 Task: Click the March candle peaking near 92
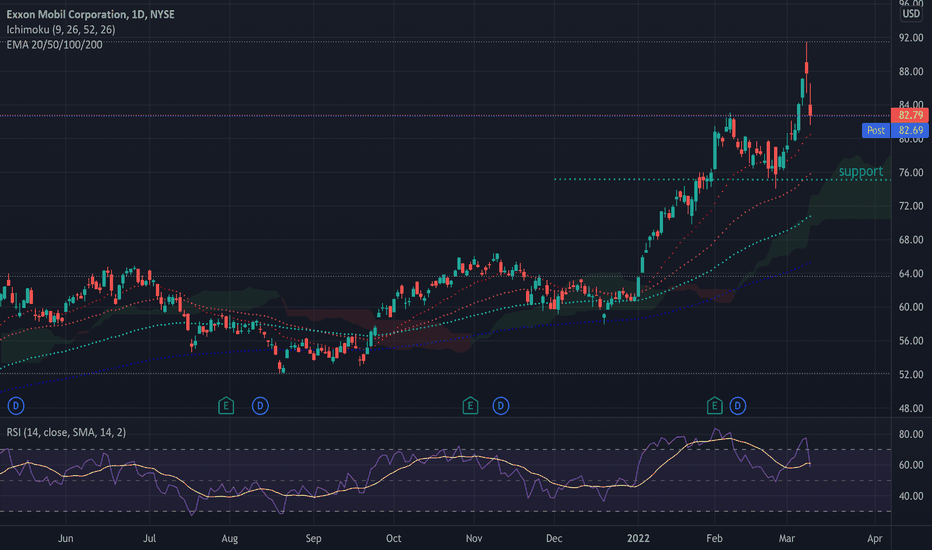coord(807,67)
